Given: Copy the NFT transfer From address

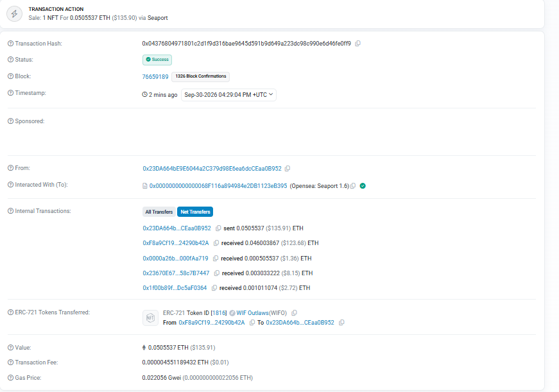Looking at the screenshot, I should pyautogui.click(x=252, y=323).
